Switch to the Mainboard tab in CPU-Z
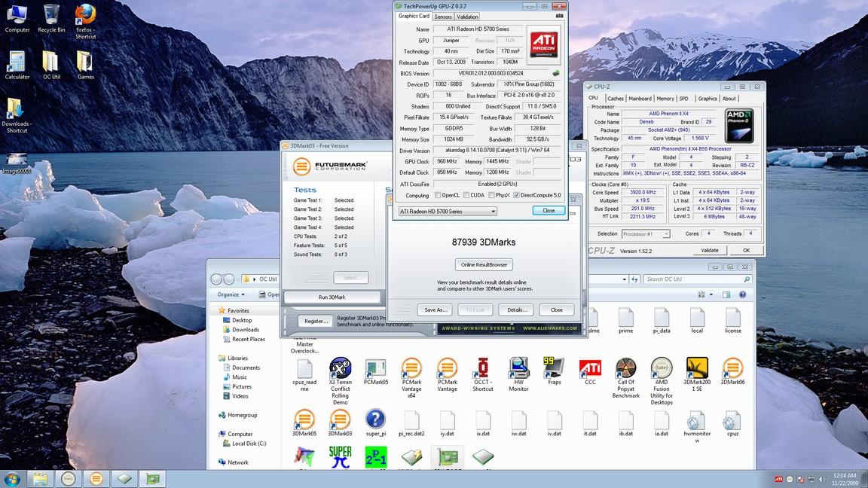 [640, 99]
